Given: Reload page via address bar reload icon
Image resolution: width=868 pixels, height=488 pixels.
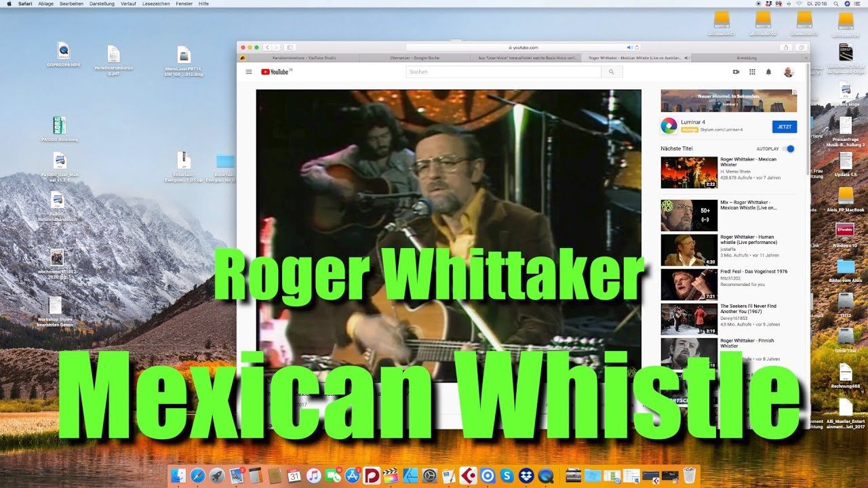Looking at the screenshot, I should click(x=637, y=47).
